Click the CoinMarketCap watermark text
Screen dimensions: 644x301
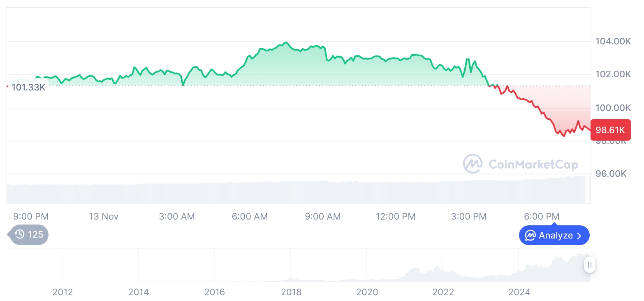click(533, 164)
